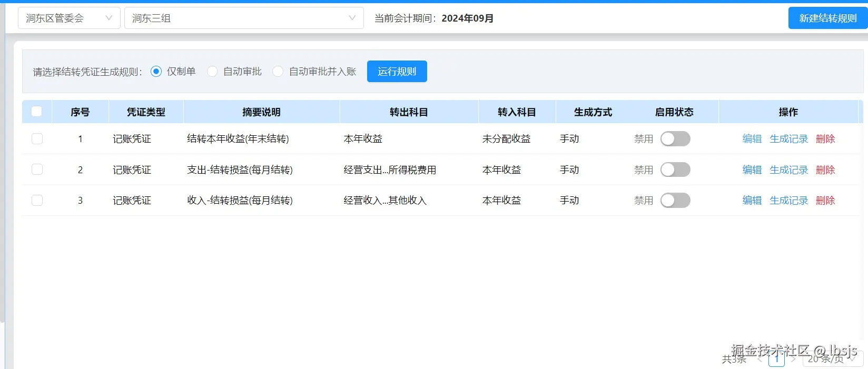The image size is (868, 369).
Task: Tick the select-all checkbox in table header
Action: coord(37,112)
